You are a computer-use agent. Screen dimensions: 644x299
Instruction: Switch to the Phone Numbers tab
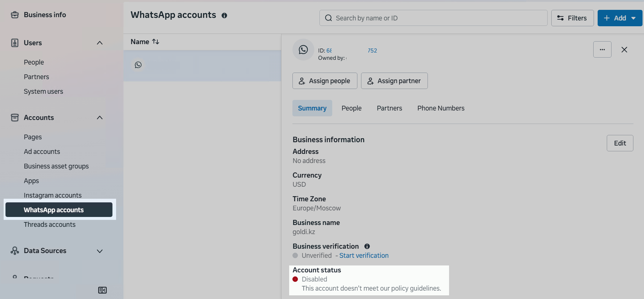pyautogui.click(x=441, y=108)
